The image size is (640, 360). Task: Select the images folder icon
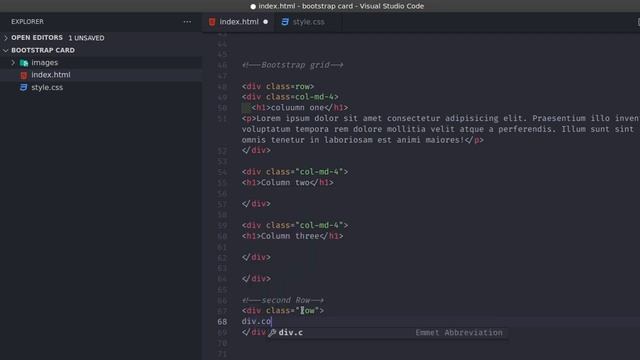(x=24, y=63)
